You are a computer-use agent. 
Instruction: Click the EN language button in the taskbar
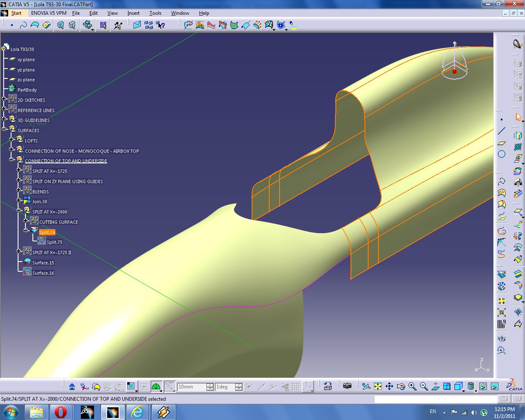coord(432,411)
